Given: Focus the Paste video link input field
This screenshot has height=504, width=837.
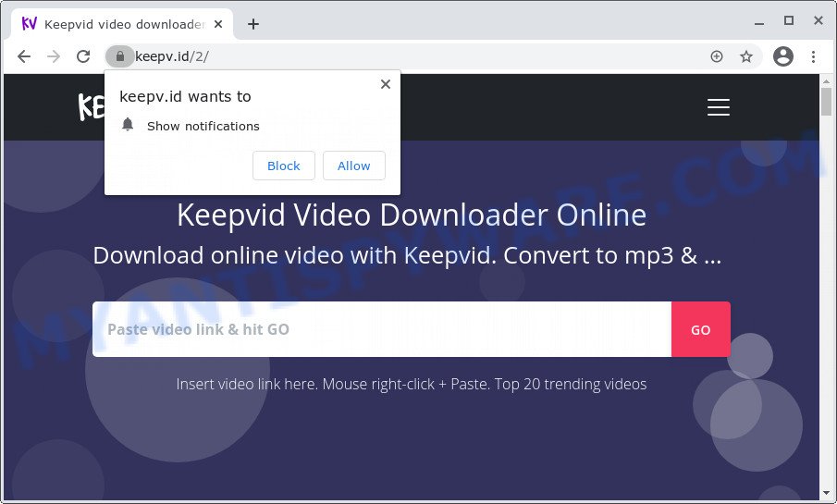Looking at the screenshot, I should point(382,329).
